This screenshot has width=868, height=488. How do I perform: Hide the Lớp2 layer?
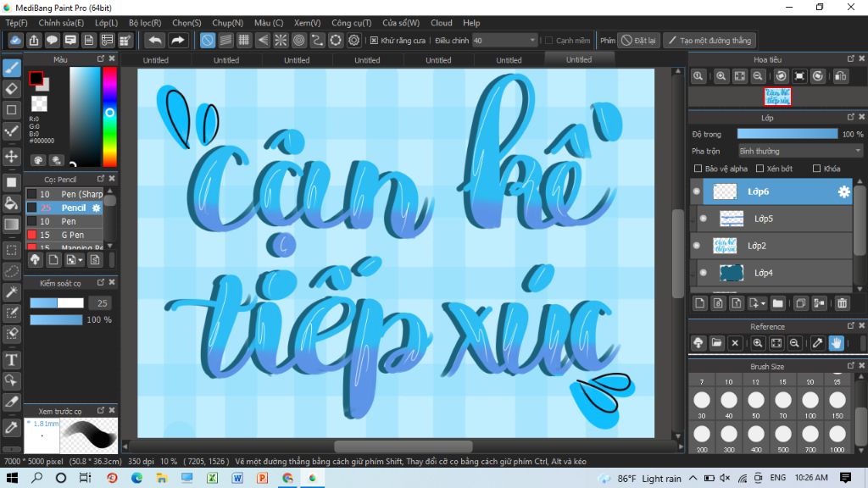697,246
